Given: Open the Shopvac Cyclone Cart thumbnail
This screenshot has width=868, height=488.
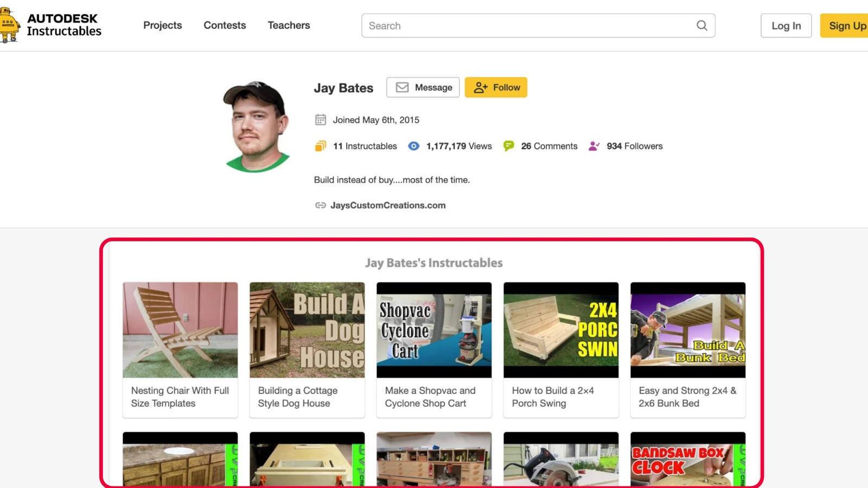Looking at the screenshot, I should click(x=434, y=330).
